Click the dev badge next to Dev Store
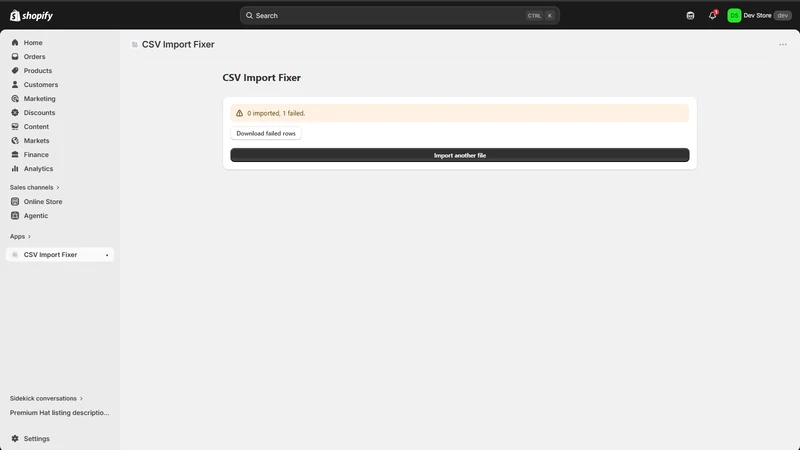 pyautogui.click(x=783, y=16)
